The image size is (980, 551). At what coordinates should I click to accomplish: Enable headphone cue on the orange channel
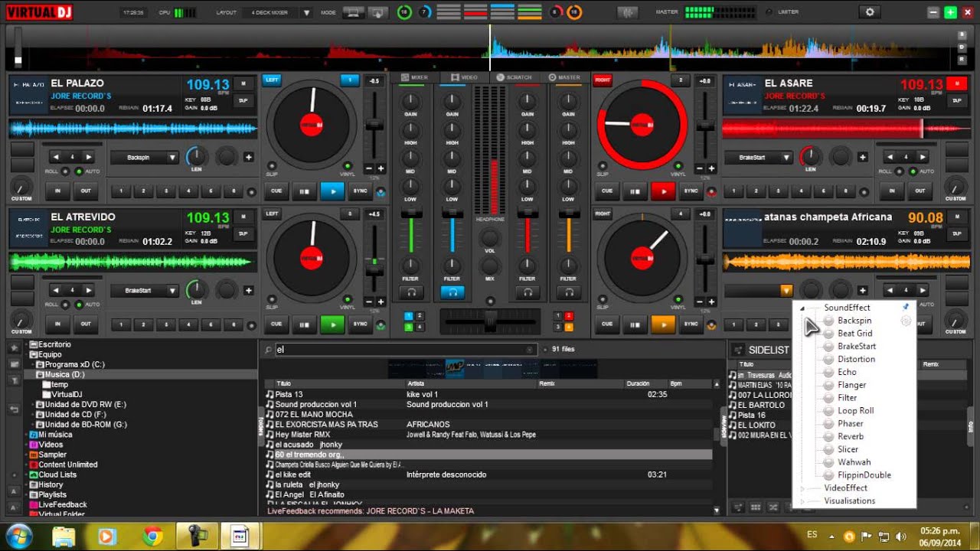pyautogui.click(x=567, y=292)
